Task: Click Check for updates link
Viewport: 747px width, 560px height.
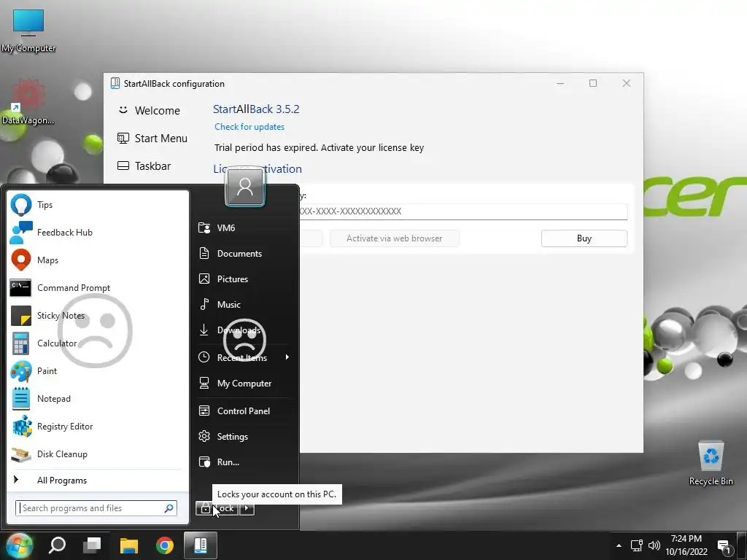Action: tap(249, 127)
